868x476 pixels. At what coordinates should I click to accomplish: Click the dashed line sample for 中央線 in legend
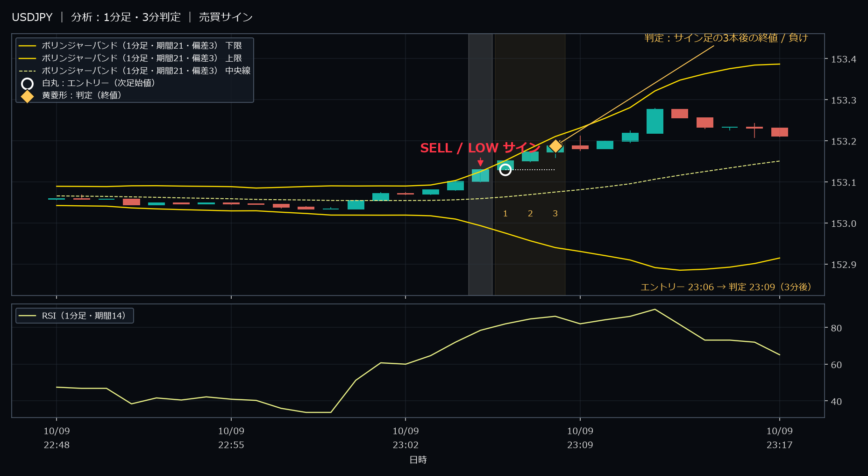click(x=28, y=71)
